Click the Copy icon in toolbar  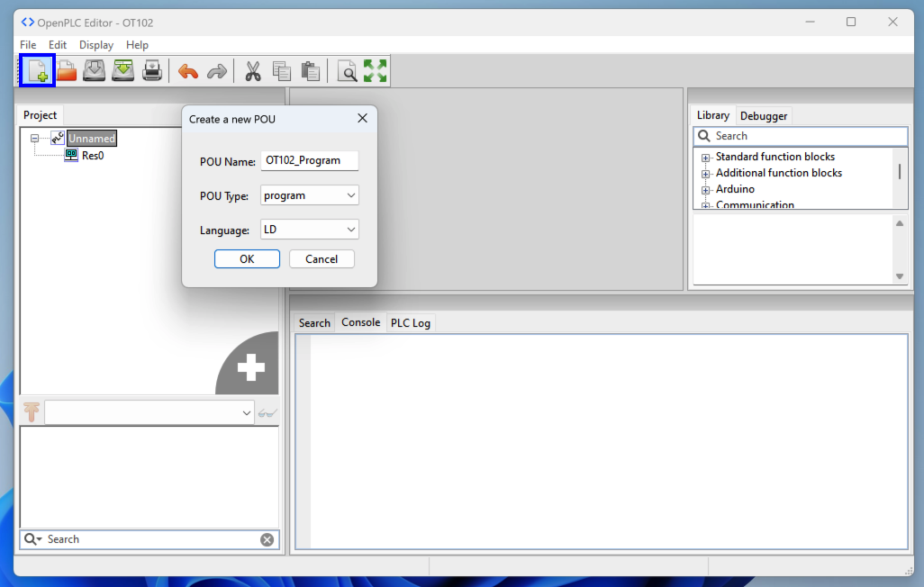point(282,71)
